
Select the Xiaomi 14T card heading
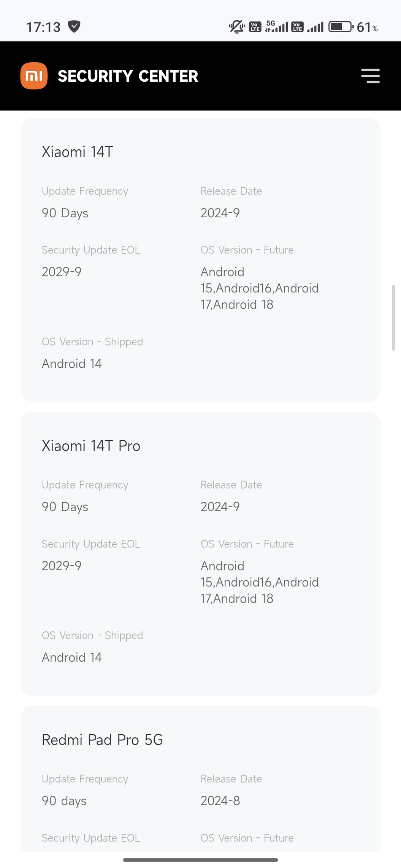pyautogui.click(x=78, y=152)
